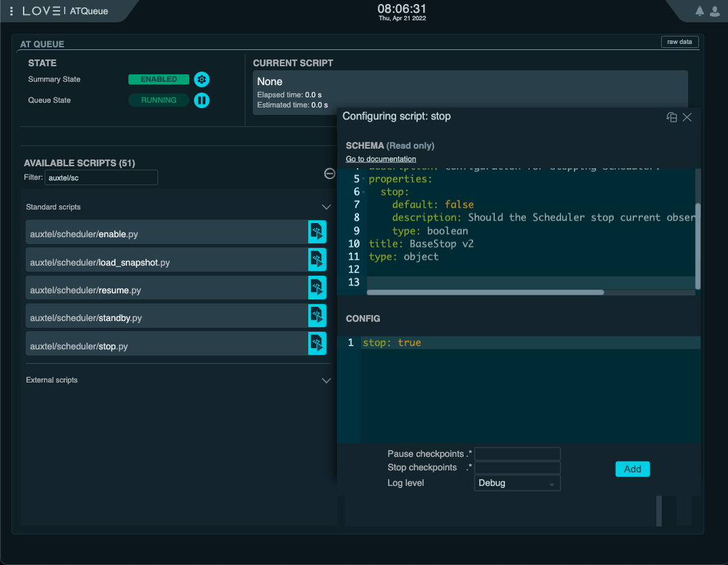Click the copy icon in the script configuration dialog
The width and height of the screenshot is (728, 565).
(x=671, y=117)
